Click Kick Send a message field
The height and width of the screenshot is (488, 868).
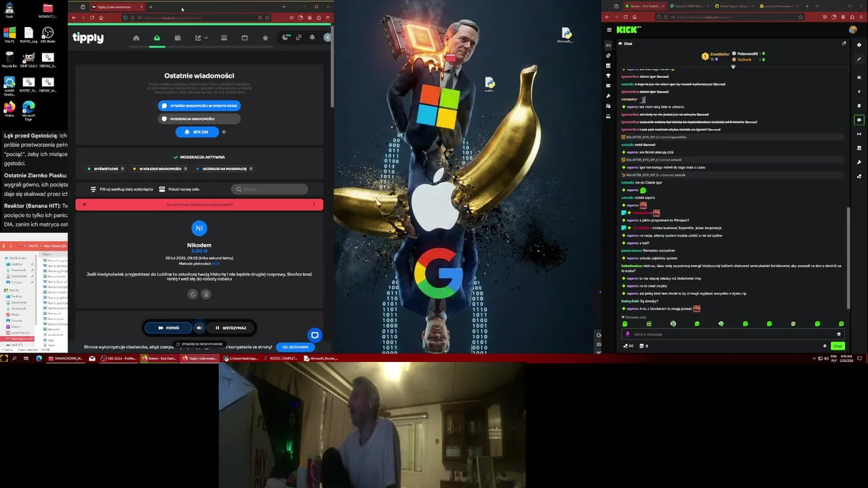click(733, 334)
